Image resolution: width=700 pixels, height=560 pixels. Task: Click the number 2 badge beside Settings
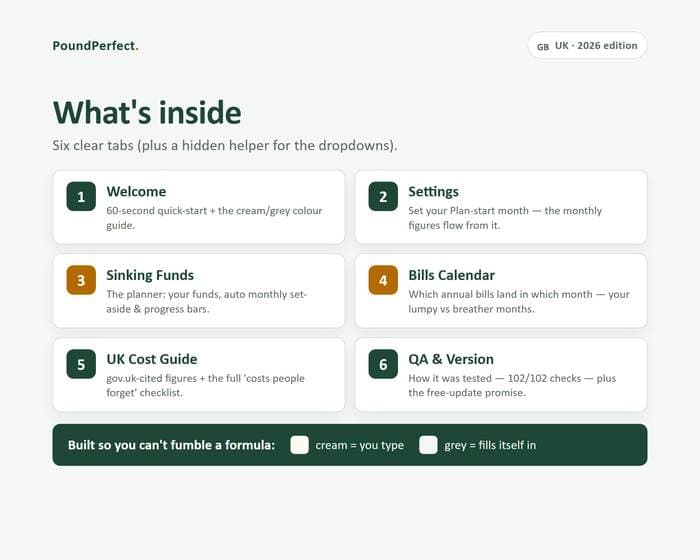click(383, 196)
